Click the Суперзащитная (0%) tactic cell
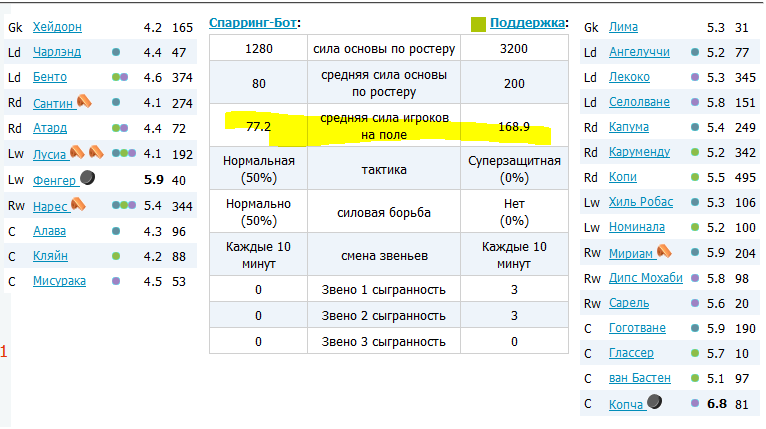Viewport: 766px width, 429px height. [x=514, y=169]
